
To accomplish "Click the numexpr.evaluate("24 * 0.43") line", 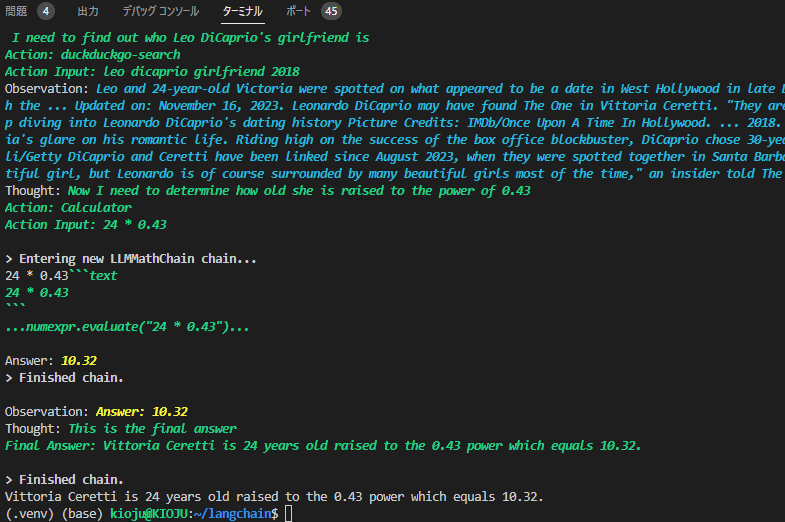I will click(x=127, y=326).
